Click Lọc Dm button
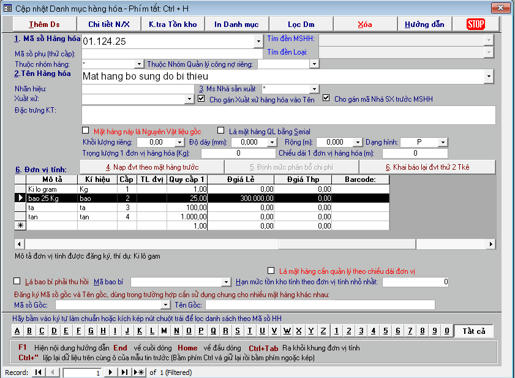Image resolution: width=515 pixels, height=378 pixels. tap(301, 24)
